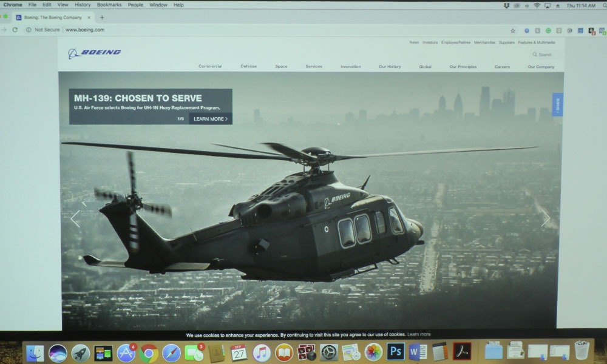Launch Siri from the dock
This screenshot has height=364, width=607.
click(58, 353)
